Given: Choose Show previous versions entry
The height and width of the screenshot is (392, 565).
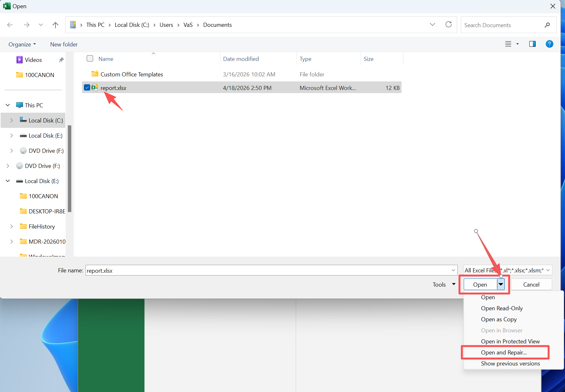Looking at the screenshot, I should click(x=510, y=364).
